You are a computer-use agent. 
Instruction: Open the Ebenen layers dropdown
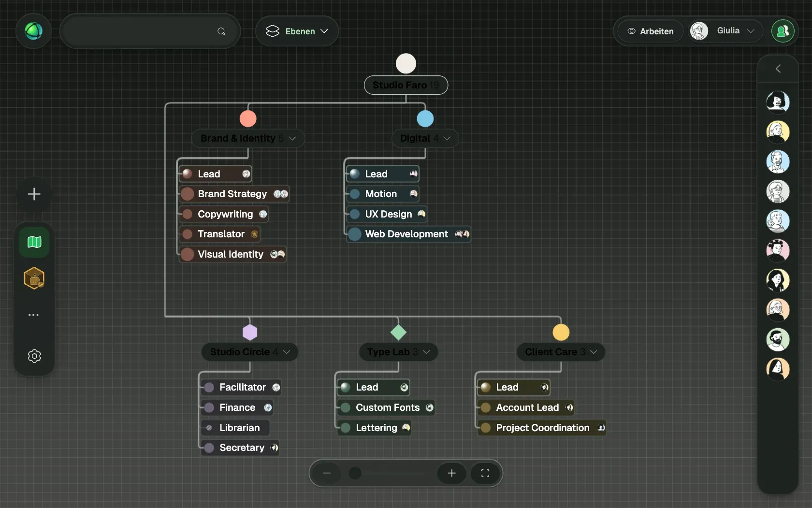click(297, 31)
